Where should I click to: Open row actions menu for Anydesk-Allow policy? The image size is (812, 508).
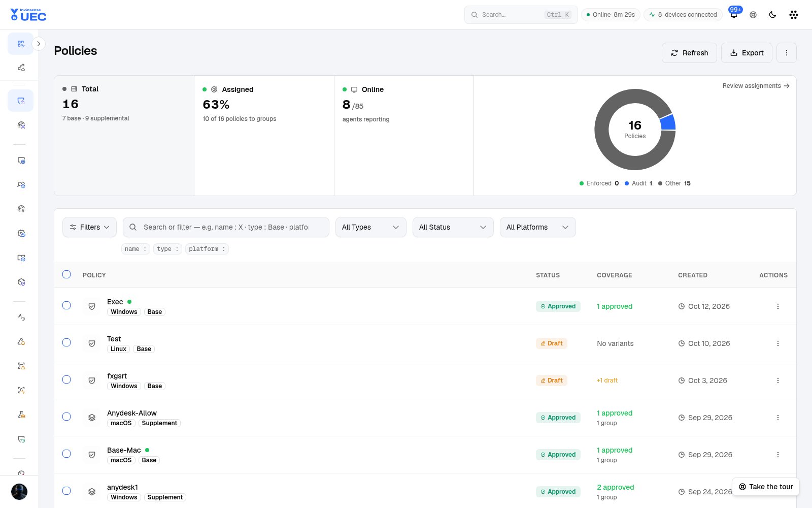coord(777,418)
